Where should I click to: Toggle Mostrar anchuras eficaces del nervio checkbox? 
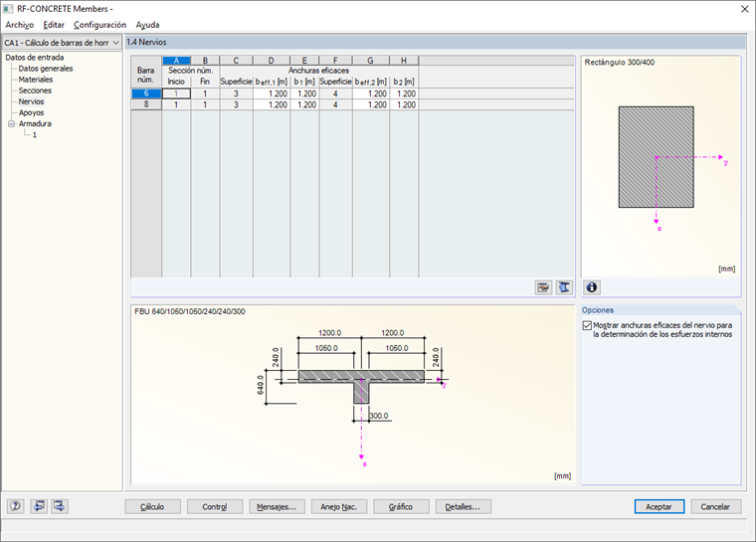587,325
